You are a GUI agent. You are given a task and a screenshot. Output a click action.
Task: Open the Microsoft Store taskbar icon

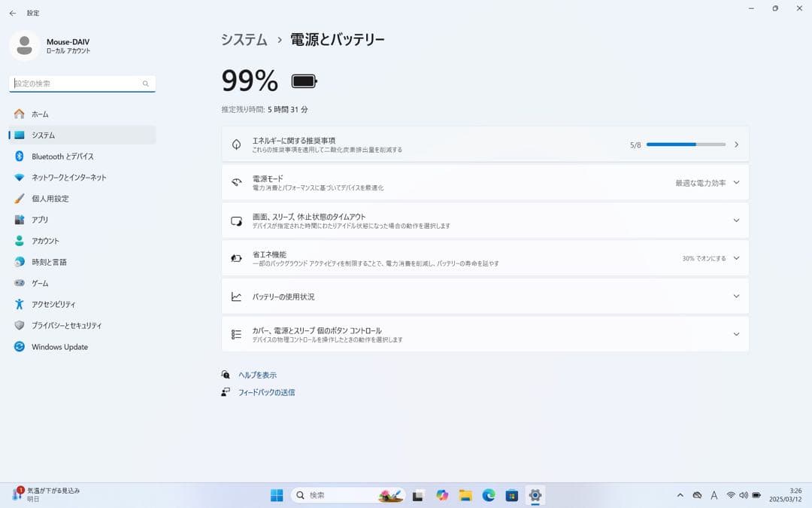click(x=511, y=495)
